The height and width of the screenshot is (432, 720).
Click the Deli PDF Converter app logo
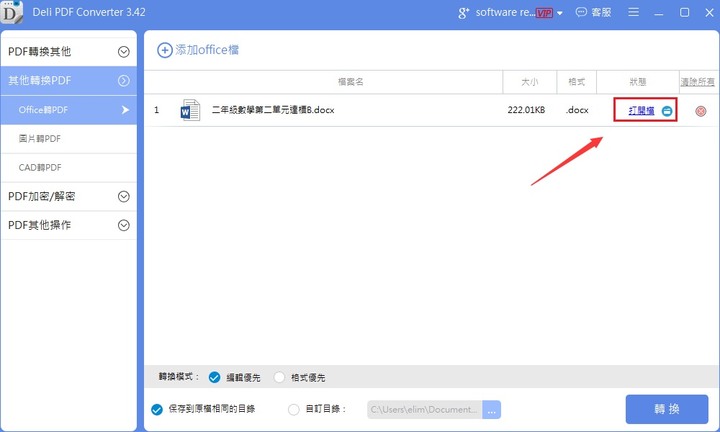point(11,12)
